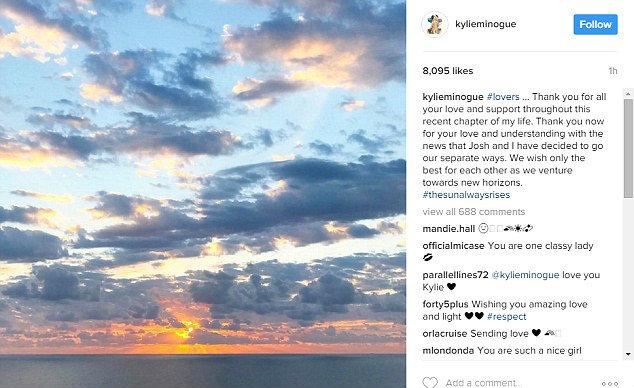This screenshot has height=388, width=634.
Task: Open kylieminogue username in post header
Action: pos(485,24)
